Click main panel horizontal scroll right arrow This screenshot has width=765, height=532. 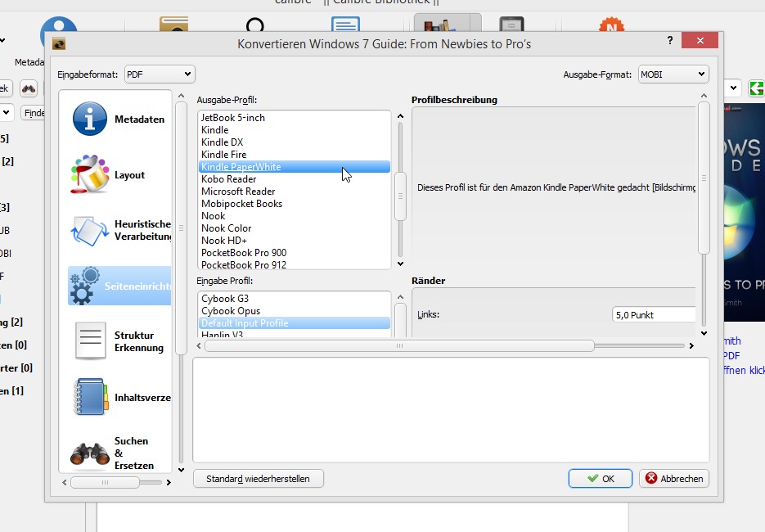tap(691, 345)
